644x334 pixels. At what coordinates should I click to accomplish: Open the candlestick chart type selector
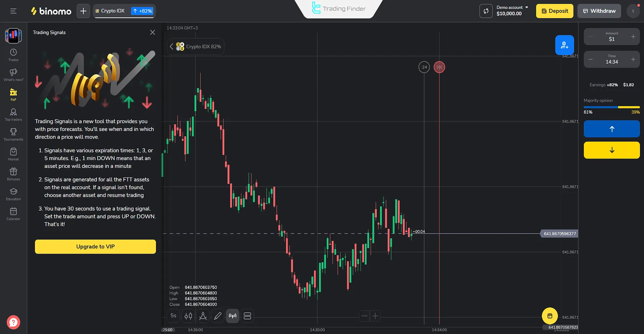[x=188, y=316]
